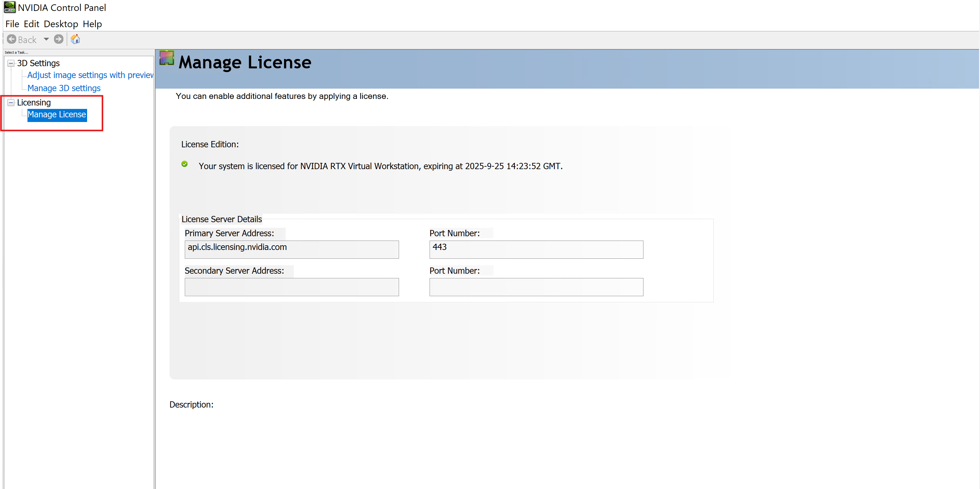Image resolution: width=980 pixels, height=489 pixels.
Task: Click the NVIDIA Control Panel title icon
Action: 9,7
